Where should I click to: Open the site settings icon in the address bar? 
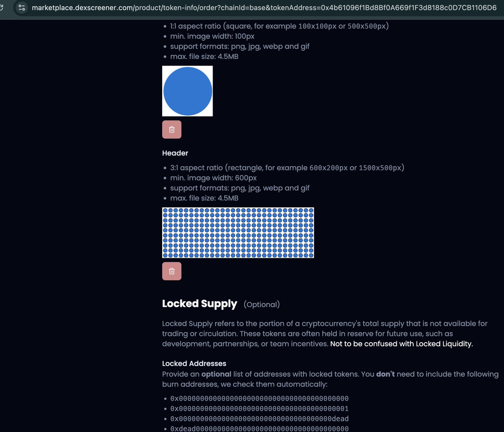[x=21, y=7]
